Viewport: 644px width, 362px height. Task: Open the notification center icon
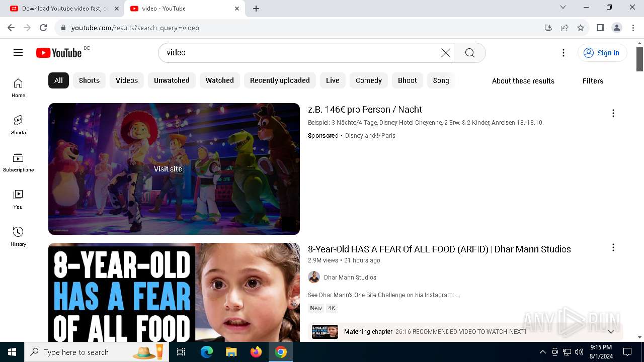pos(627,352)
